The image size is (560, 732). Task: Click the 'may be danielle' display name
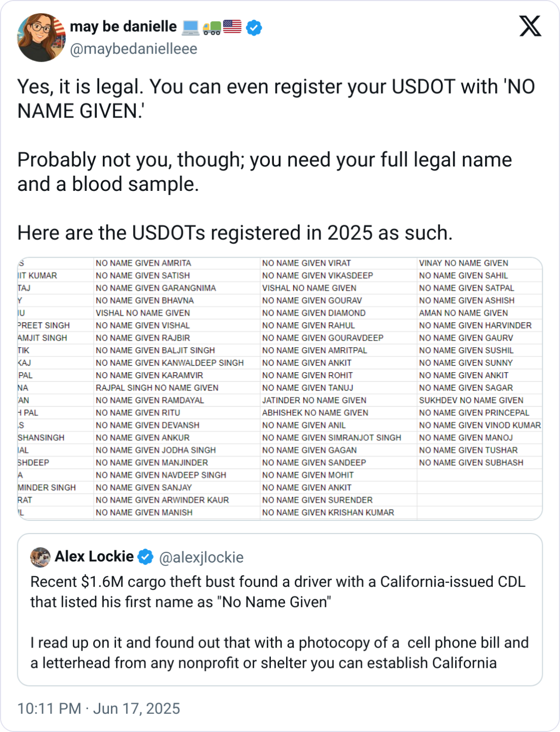(x=123, y=26)
